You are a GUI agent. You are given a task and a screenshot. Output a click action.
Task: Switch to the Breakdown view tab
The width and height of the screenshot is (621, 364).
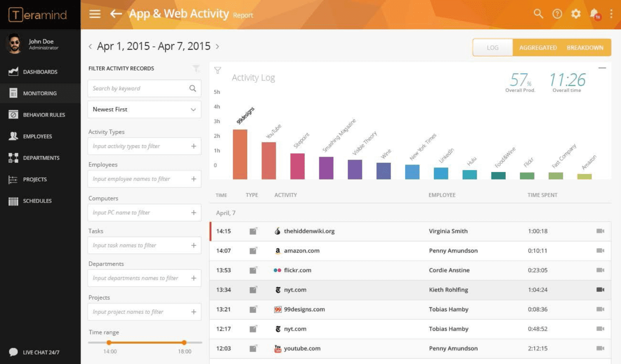pos(585,48)
